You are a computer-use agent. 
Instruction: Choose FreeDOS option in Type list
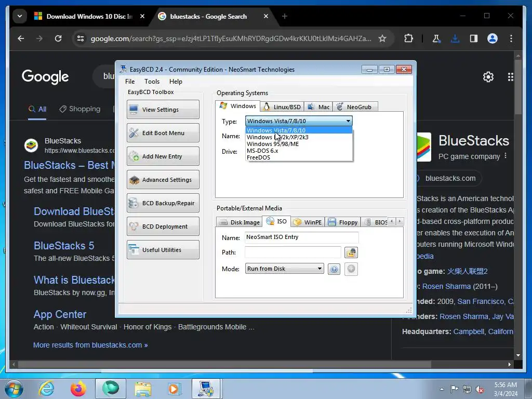(299, 157)
